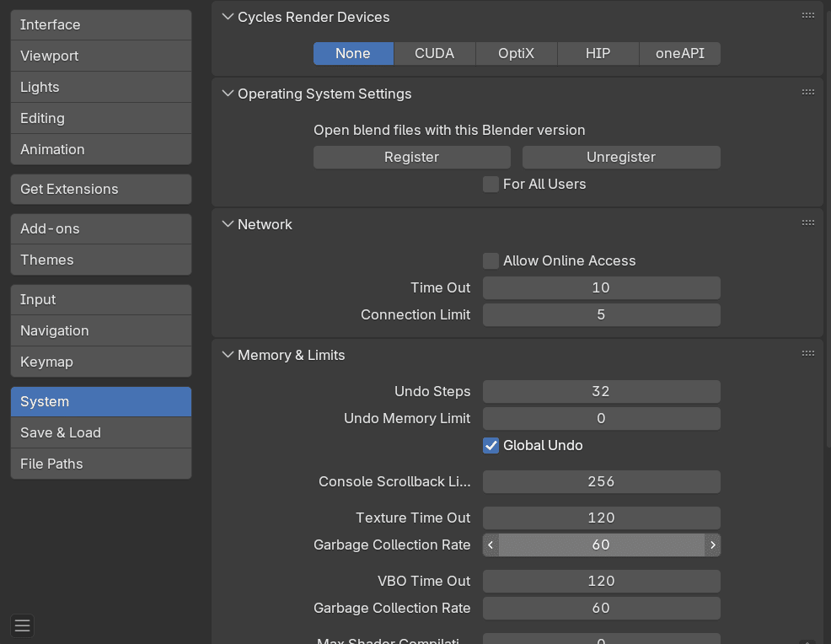
Task: Open the Save & Load preferences section
Action: coord(100,432)
